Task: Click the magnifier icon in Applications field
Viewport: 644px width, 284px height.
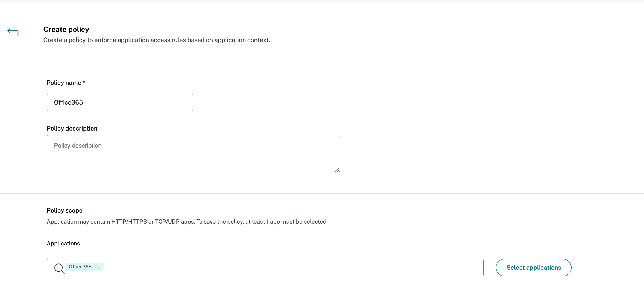Action: pos(59,268)
